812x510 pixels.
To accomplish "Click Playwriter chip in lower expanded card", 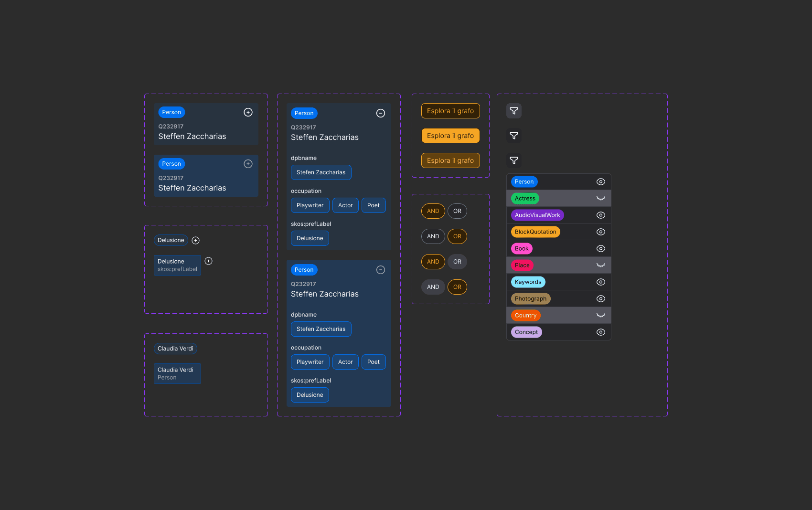I will (x=310, y=362).
